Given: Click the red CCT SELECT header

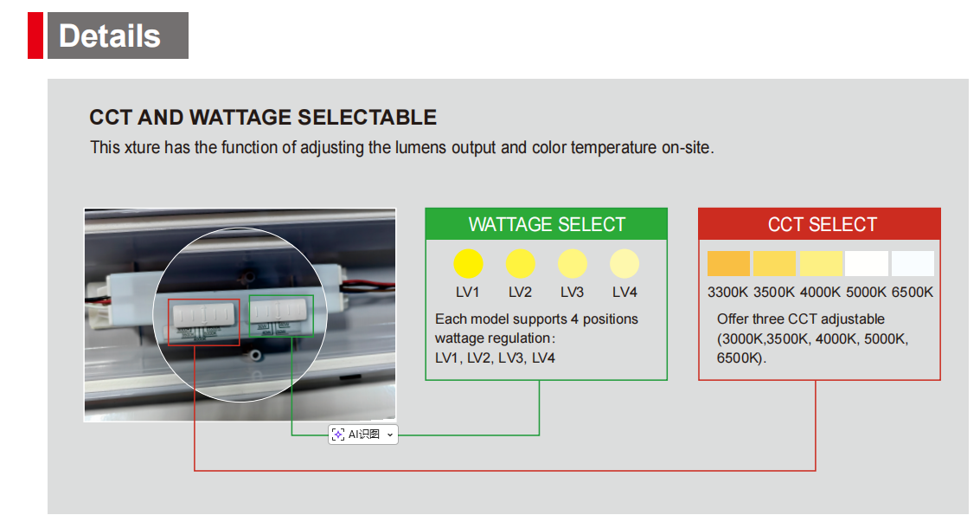Looking at the screenshot, I should [820, 224].
